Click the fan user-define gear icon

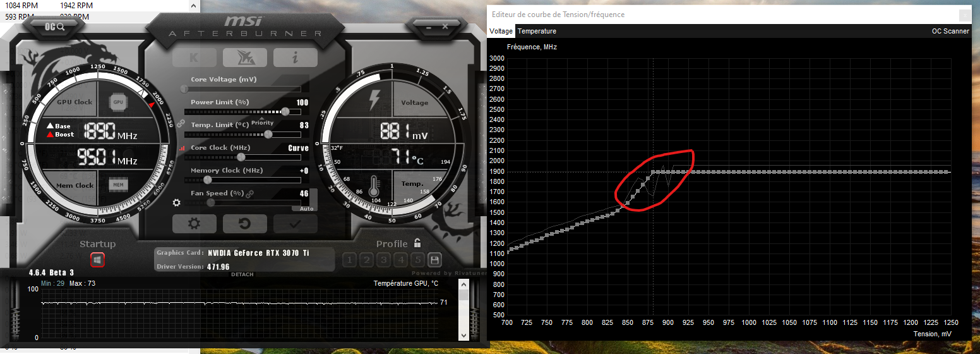[176, 203]
